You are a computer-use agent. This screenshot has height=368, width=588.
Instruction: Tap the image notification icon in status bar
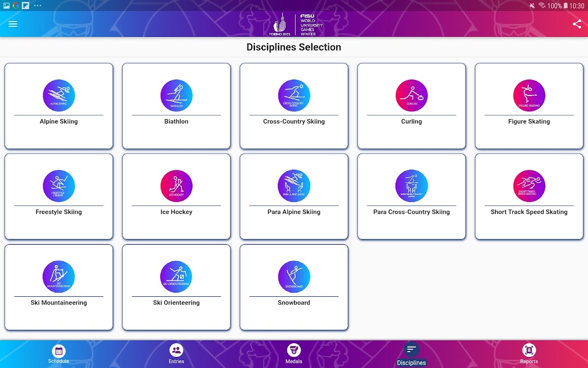6,6
